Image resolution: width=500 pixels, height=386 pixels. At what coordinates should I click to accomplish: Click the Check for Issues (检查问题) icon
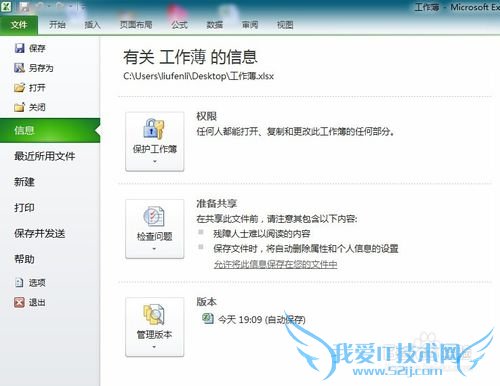[154, 216]
